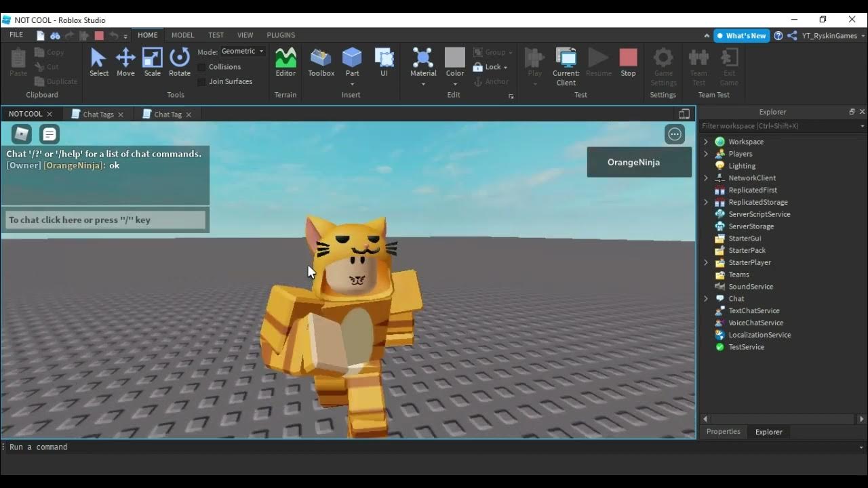Open the Color dropdown arrow
Image resolution: width=868 pixels, height=488 pixels.
(x=455, y=85)
